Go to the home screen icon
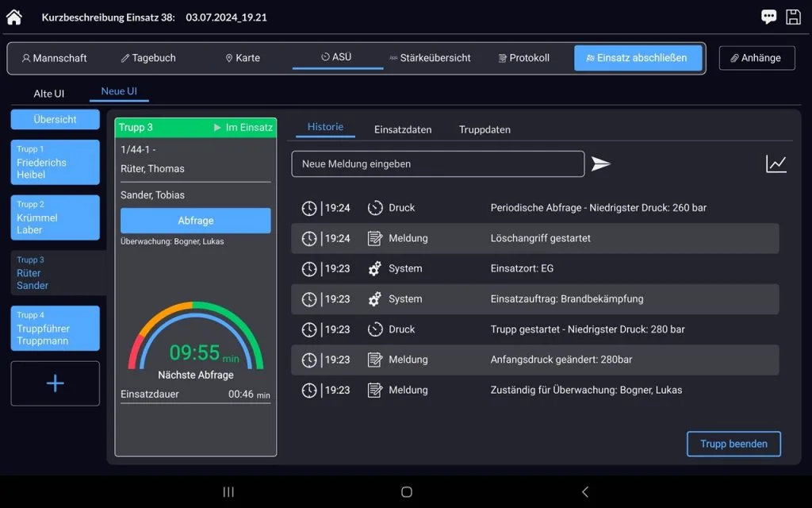Viewport: 812px width, 508px height. 14,17
